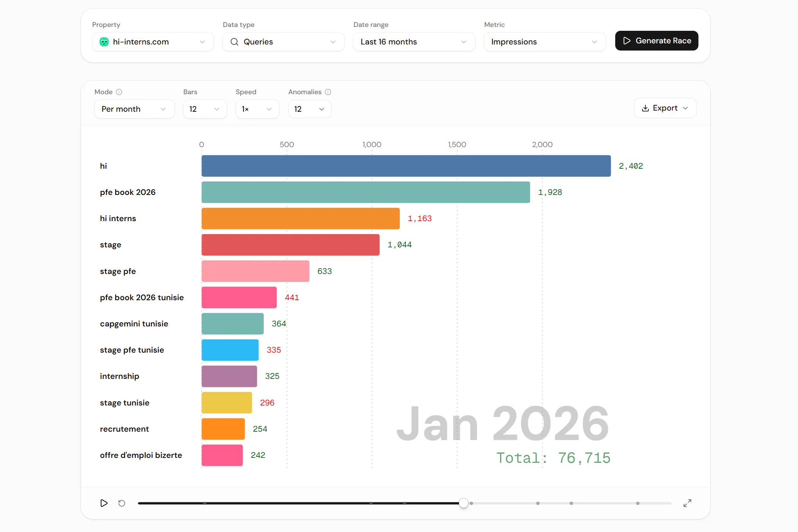The height and width of the screenshot is (532, 798).
Task: Click the 'hi interns' query label
Action: pyautogui.click(x=118, y=218)
